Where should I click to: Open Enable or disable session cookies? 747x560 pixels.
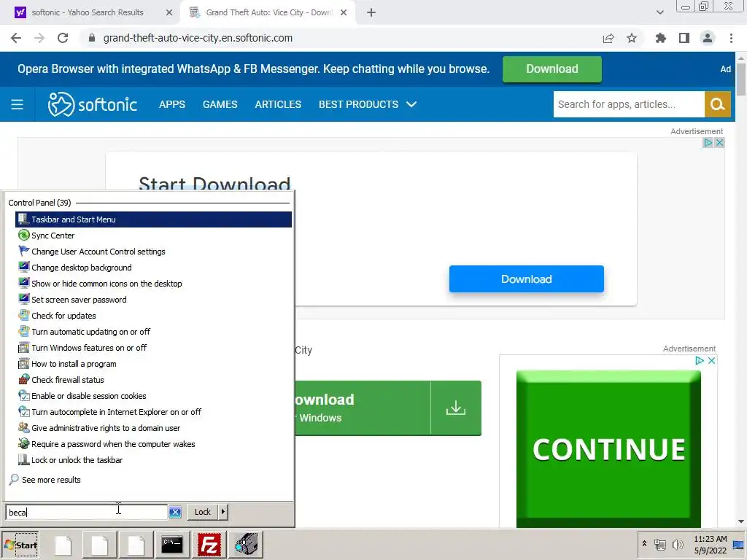153,396
